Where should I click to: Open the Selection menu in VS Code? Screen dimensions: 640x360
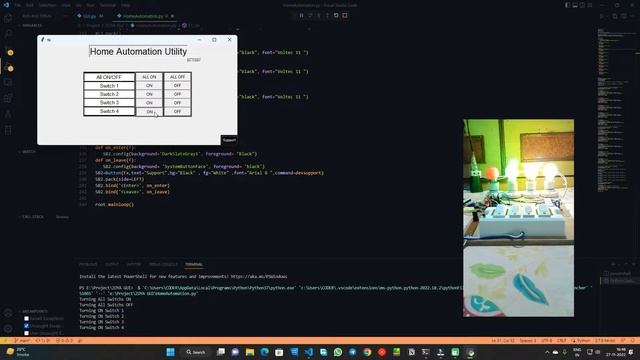[47, 5]
